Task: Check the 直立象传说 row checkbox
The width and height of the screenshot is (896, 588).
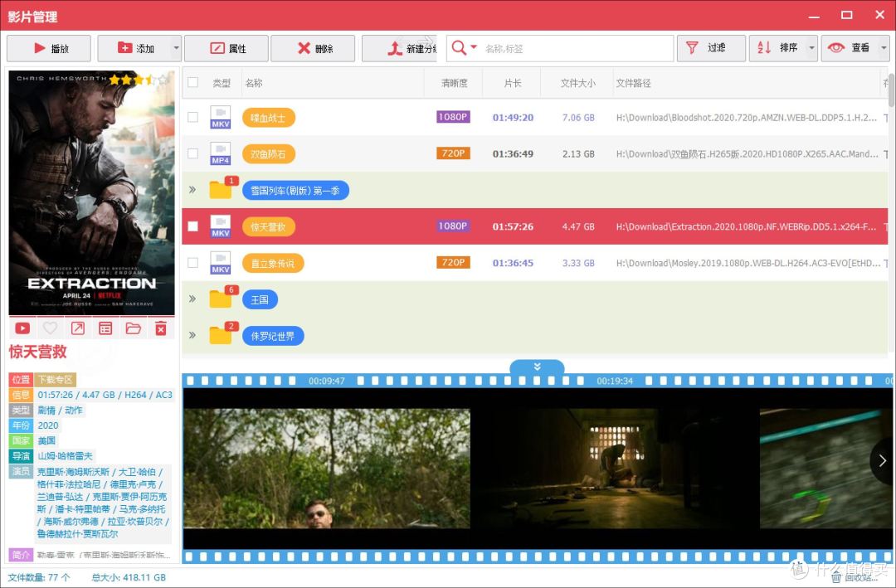Action: click(193, 263)
